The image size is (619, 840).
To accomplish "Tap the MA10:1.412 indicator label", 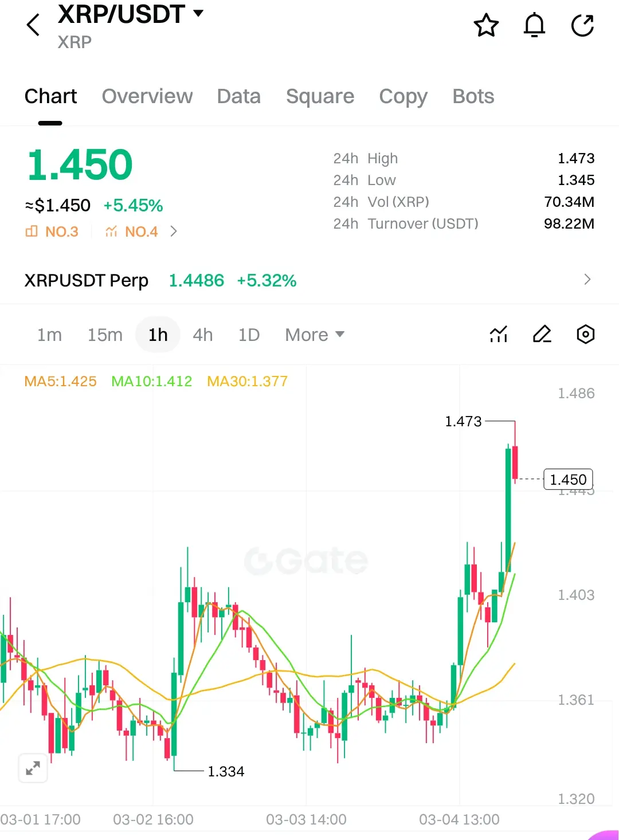I will point(152,381).
